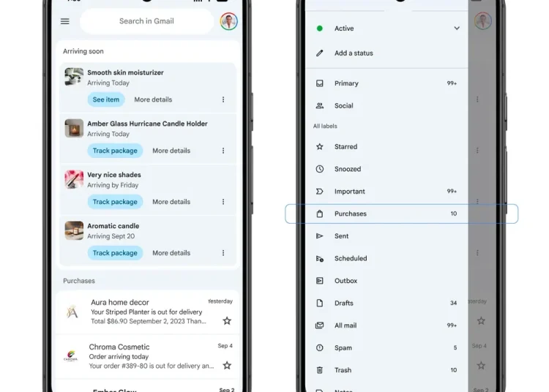The width and height of the screenshot is (549, 392).
Task: Open the Outbox label
Action: (346, 281)
